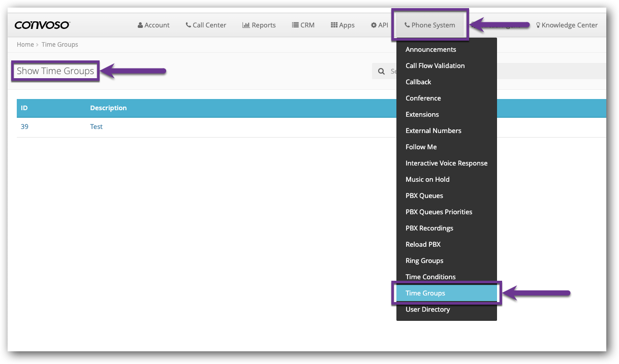Open the Apps menu
Screen dimensions: 619x364
tap(343, 25)
